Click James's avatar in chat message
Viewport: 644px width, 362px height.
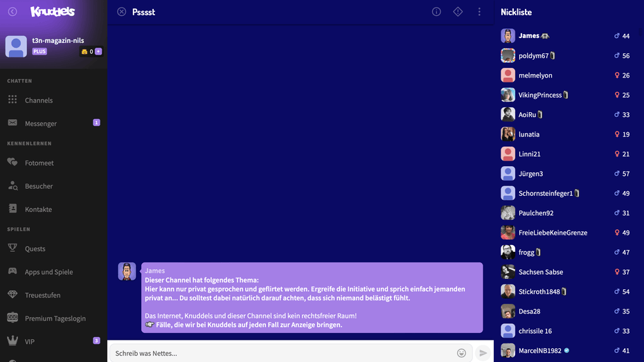click(127, 271)
